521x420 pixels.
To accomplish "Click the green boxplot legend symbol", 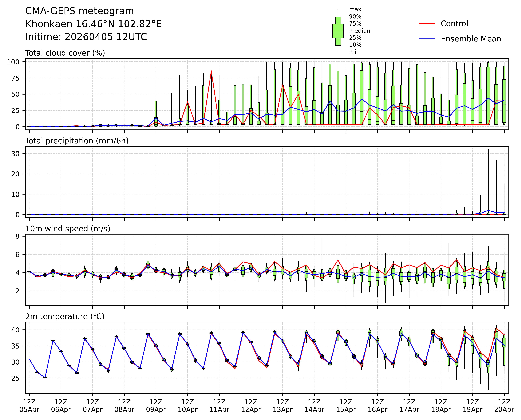I will (338, 31).
